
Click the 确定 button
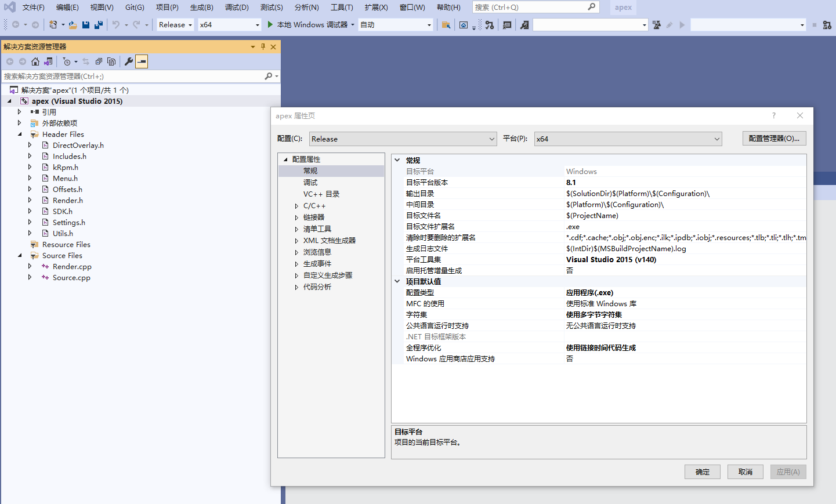pyautogui.click(x=703, y=472)
